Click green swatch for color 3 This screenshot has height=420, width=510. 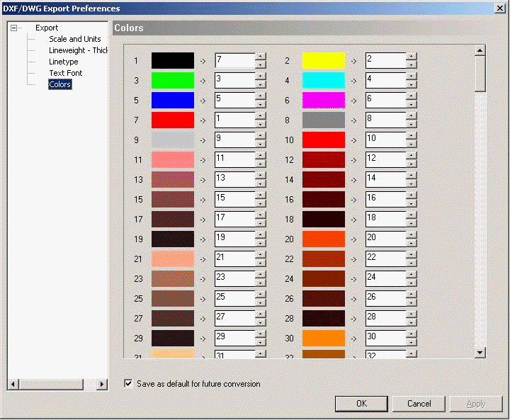(x=173, y=80)
